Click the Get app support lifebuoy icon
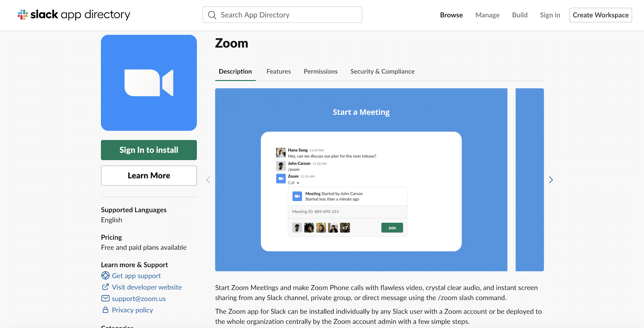644x328 pixels. [x=105, y=276]
